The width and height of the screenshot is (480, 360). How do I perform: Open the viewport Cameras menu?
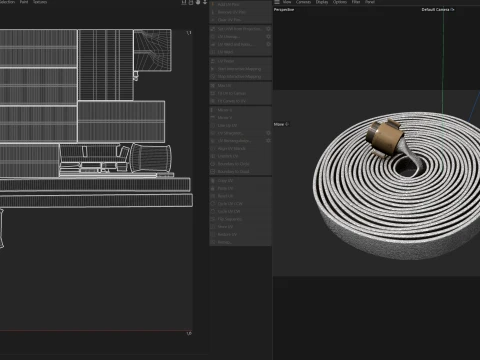point(303,2)
